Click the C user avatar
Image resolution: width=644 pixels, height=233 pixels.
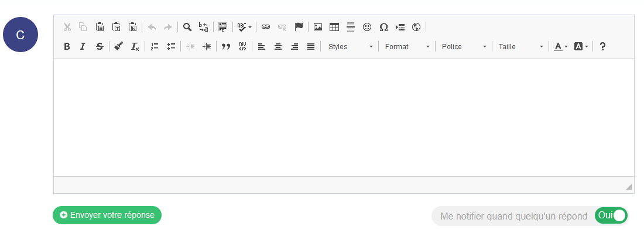click(x=20, y=35)
